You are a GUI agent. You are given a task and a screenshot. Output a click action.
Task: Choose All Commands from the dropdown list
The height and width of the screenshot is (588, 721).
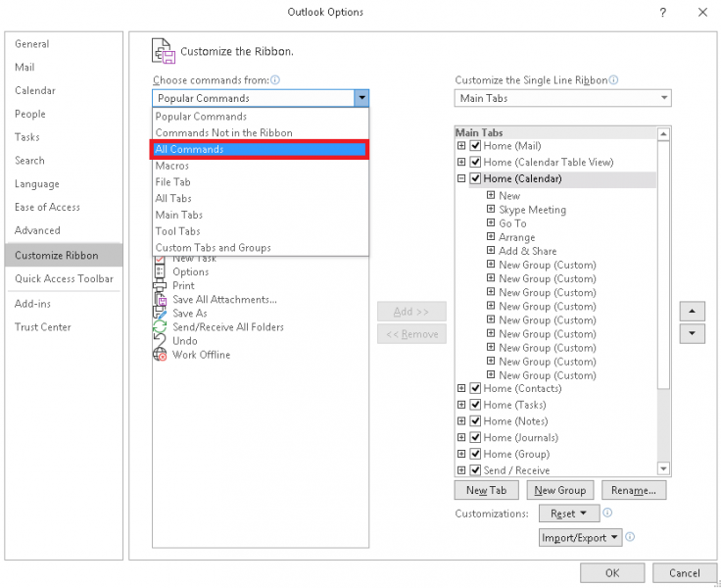(x=261, y=149)
